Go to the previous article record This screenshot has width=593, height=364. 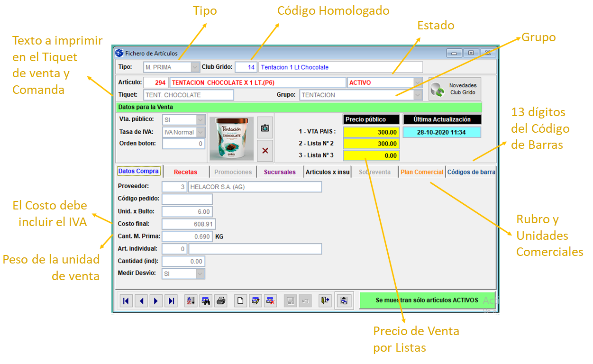[x=141, y=301]
